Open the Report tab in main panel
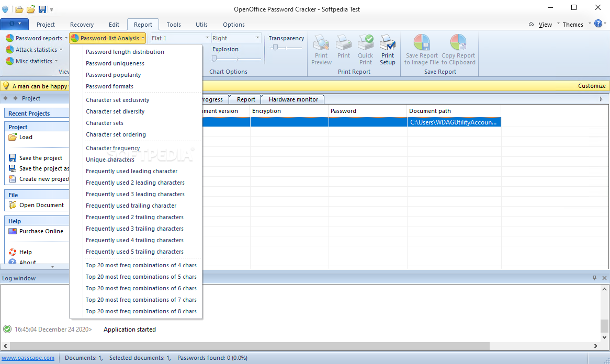This screenshot has height=364, width=610. click(x=246, y=99)
